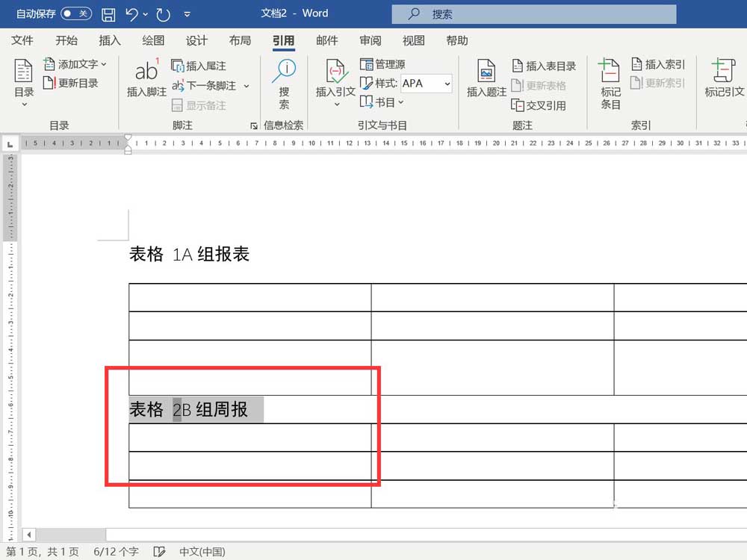
Task: Click 插入尾注 button
Action: pyautogui.click(x=199, y=66)
